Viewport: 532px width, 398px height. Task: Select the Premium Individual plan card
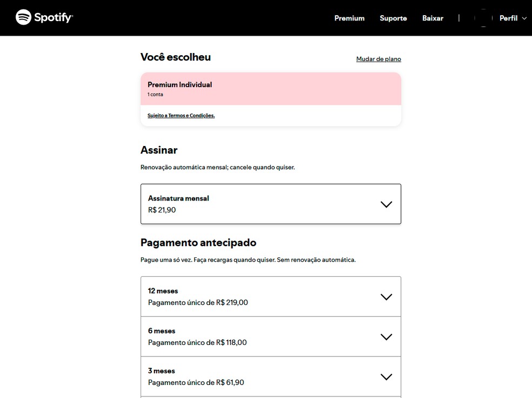270,89
